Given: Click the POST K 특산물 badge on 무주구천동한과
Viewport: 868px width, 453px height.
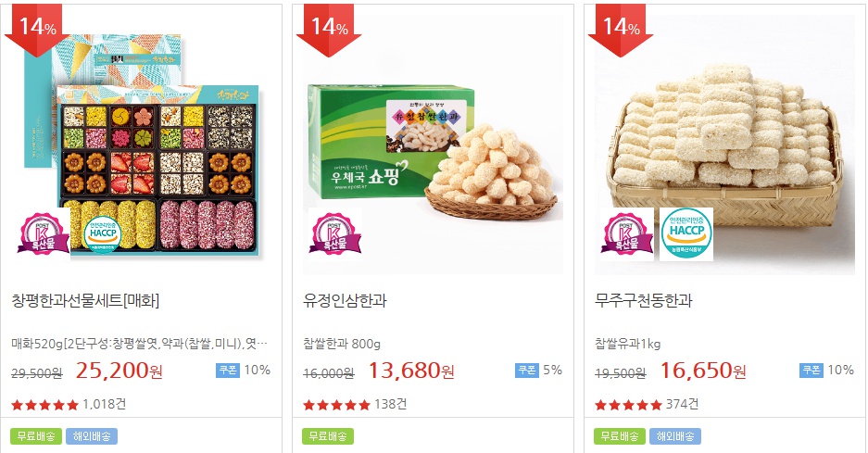Looking at the screenshot, I should (626, 234).
